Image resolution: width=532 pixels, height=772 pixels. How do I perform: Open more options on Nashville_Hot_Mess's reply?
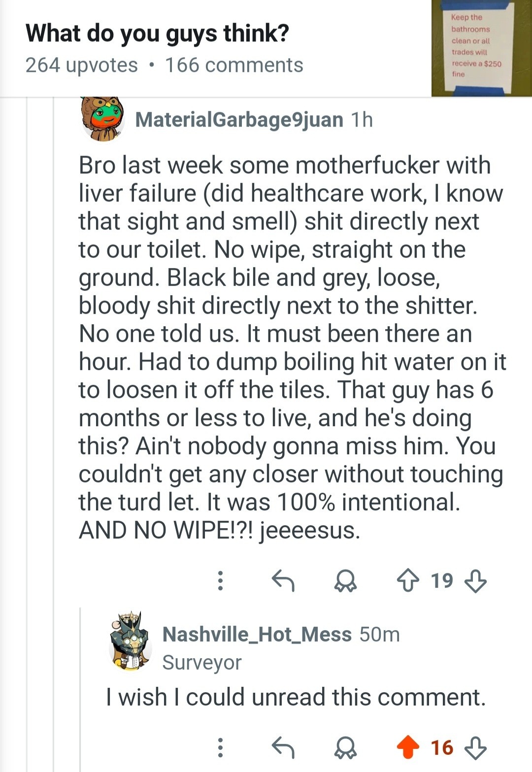tap(220, 747)
